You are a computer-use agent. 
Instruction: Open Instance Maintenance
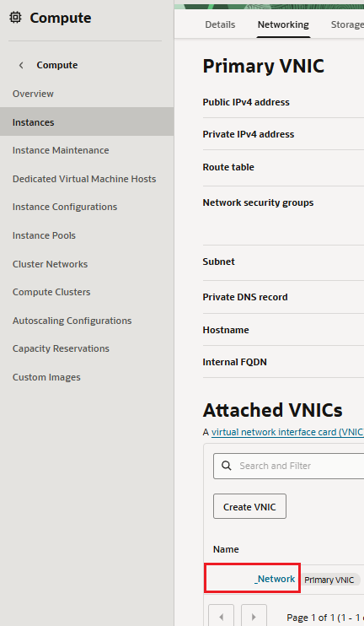[61, 150]
